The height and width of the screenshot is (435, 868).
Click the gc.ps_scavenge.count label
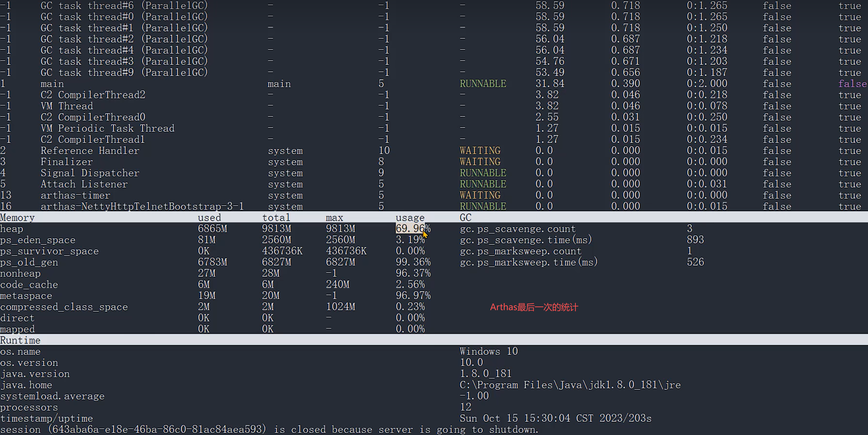[x=518, y=229]
